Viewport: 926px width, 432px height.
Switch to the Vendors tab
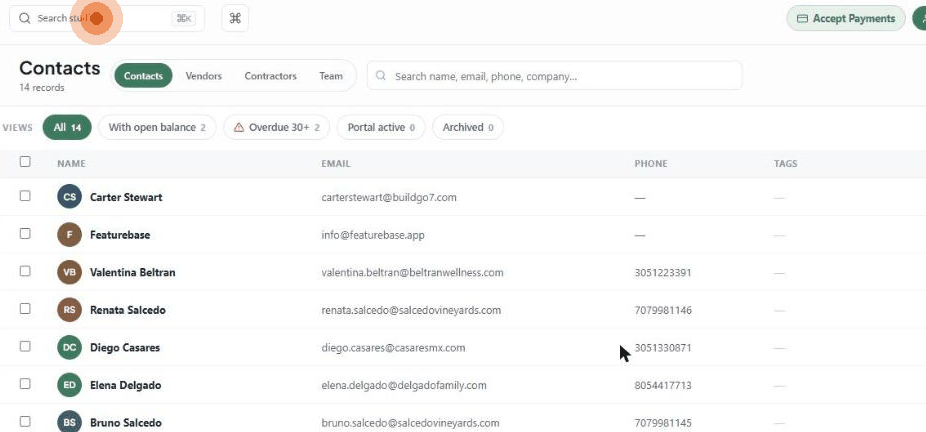click(x=204, y=76)
